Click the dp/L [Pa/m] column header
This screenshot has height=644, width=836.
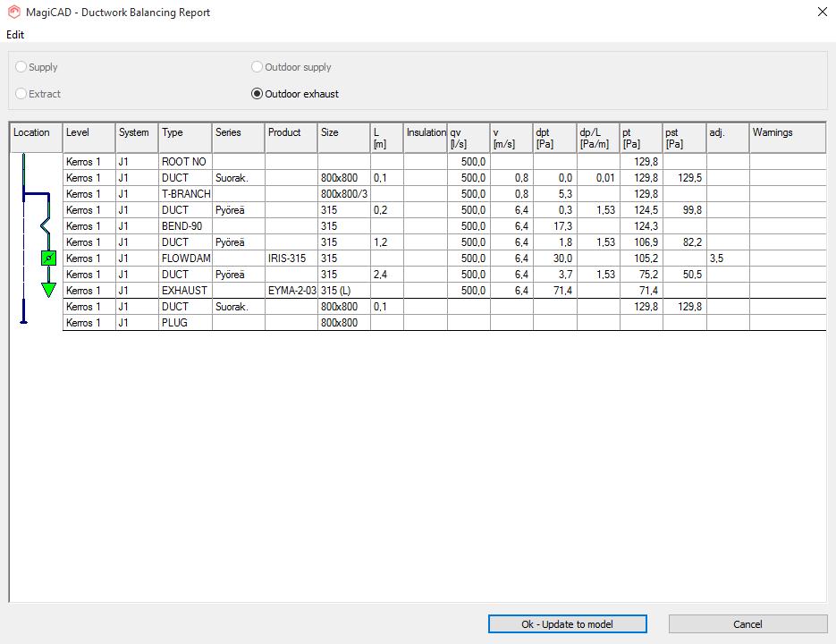point(598,138)
